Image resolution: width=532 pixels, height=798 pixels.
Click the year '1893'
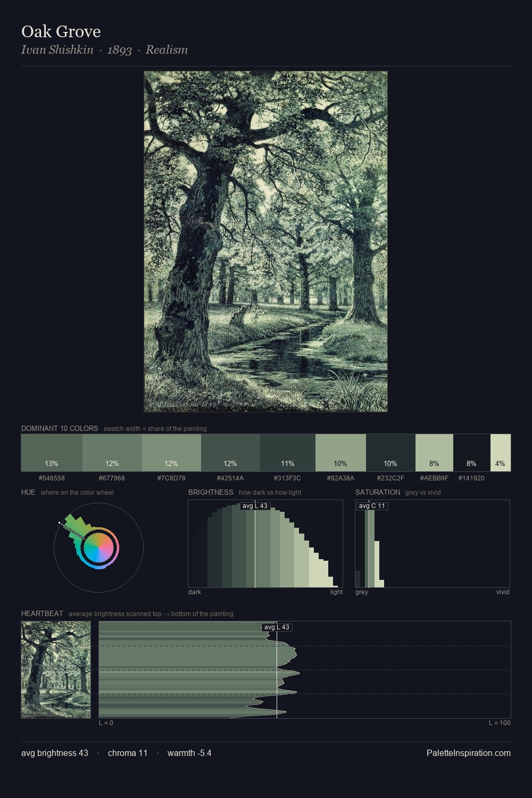(120, 50)
